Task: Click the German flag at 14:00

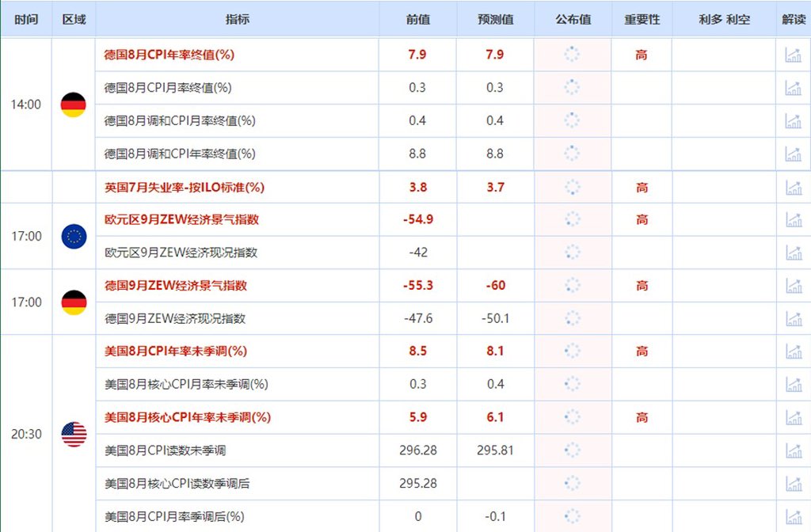Action: [x=74, y=105]
